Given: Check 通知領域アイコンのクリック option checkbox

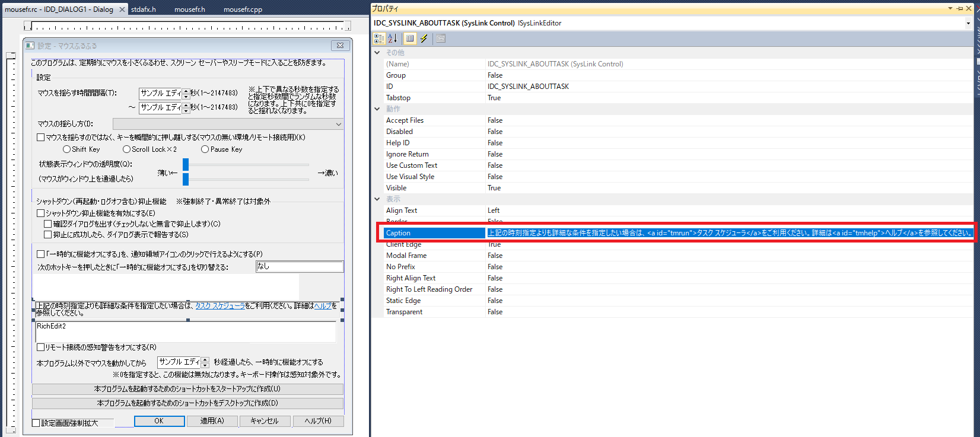Looking at the screenshot, I should point(41,254).
